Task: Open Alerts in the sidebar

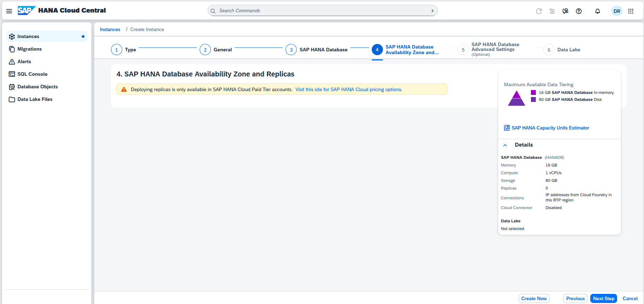Action: point(47,61)
